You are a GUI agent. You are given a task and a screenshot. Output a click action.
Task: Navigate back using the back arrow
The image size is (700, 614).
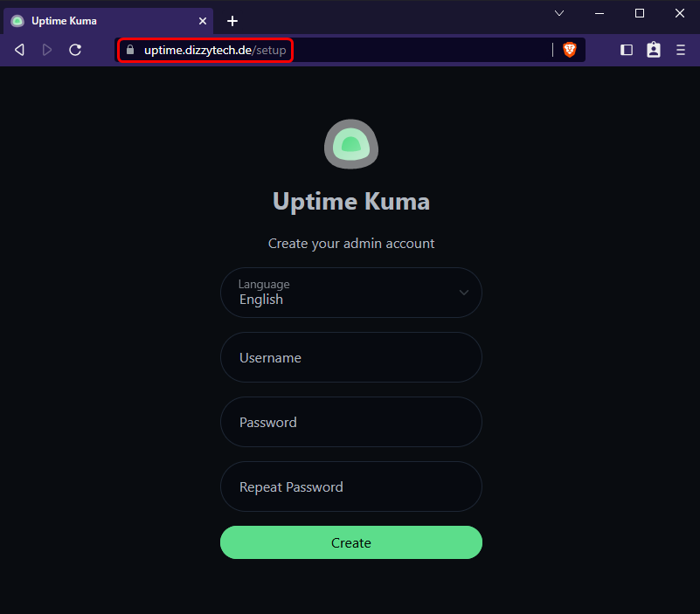click(x=18, y=50)
